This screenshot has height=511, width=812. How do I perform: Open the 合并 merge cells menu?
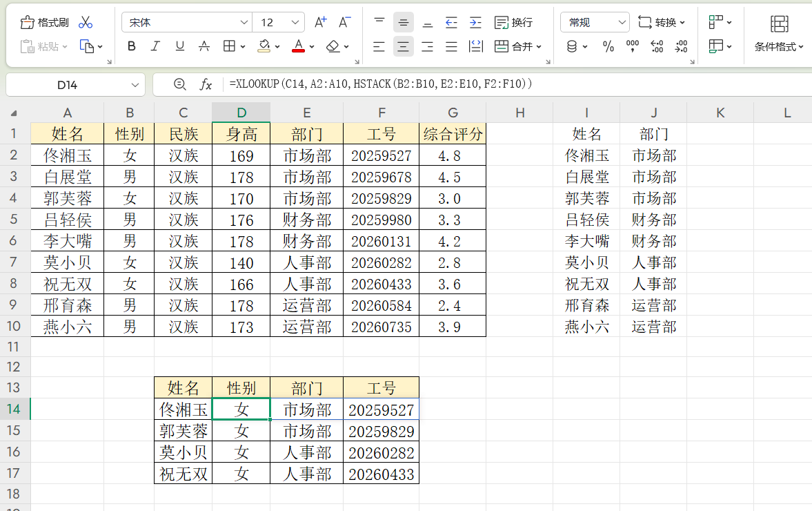tap(518, 46)
